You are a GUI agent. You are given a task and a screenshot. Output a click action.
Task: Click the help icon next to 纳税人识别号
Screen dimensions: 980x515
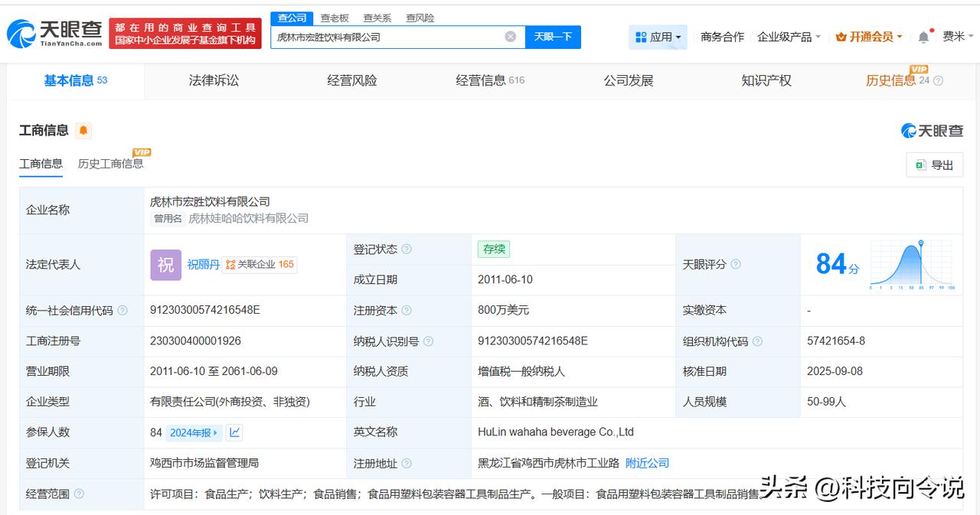(x=428, y=341)
